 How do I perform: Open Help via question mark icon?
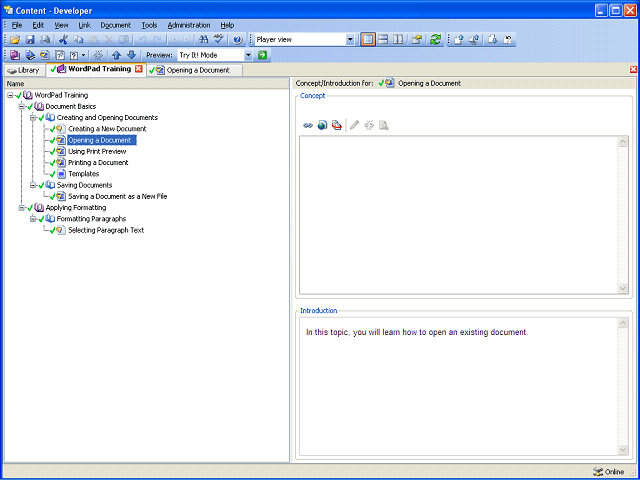(237, 40)
